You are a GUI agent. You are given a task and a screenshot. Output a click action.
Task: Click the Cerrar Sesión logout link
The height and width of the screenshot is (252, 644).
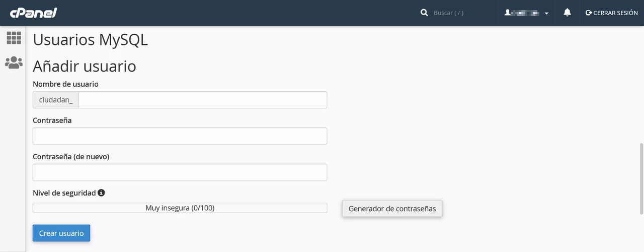click(612, 13)
